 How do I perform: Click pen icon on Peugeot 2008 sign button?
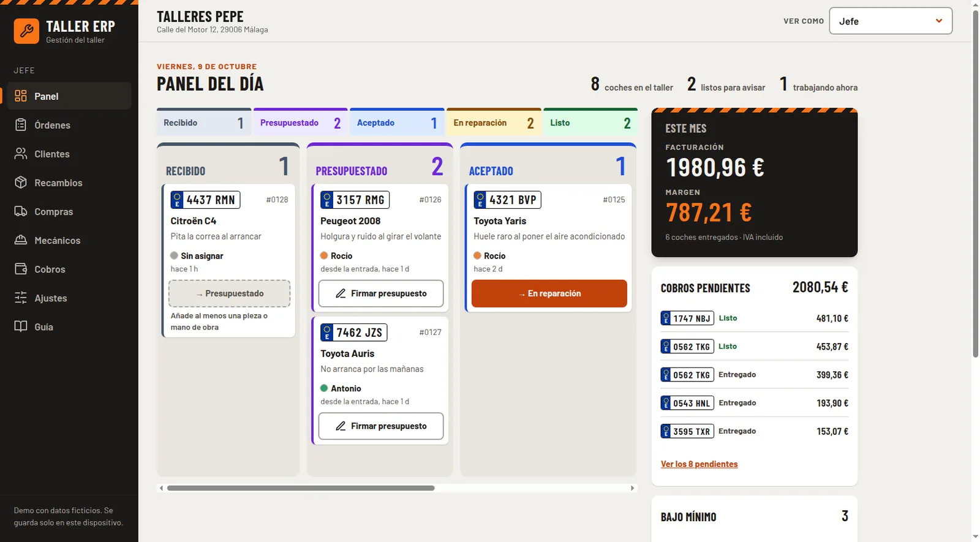341,293
